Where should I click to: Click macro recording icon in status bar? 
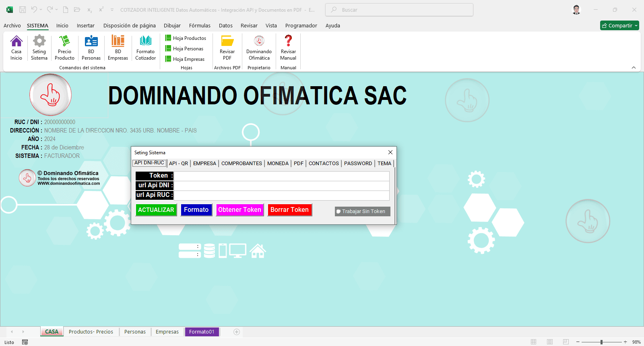pyautogui.click(x=25, y=342)
